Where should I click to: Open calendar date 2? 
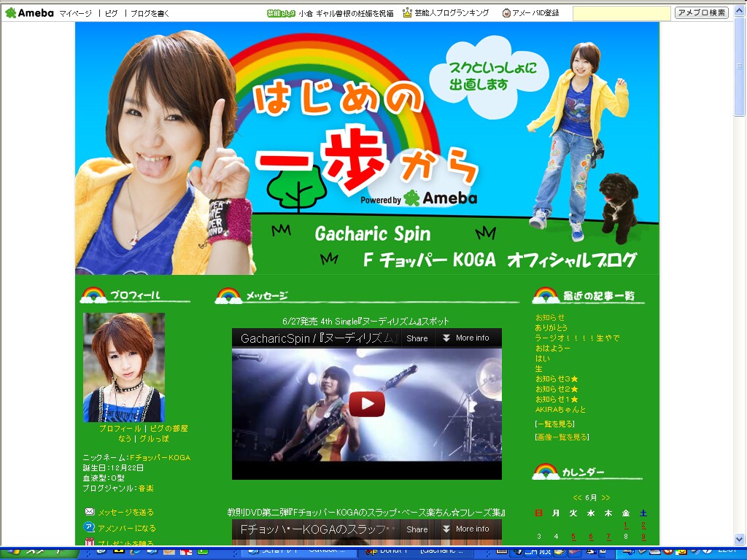643,525
